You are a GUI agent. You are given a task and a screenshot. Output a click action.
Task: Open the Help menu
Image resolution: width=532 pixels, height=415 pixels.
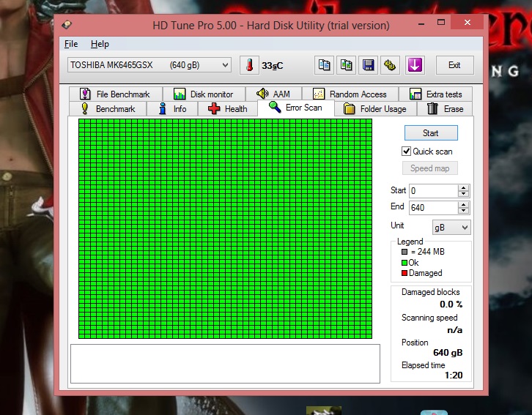100,45
